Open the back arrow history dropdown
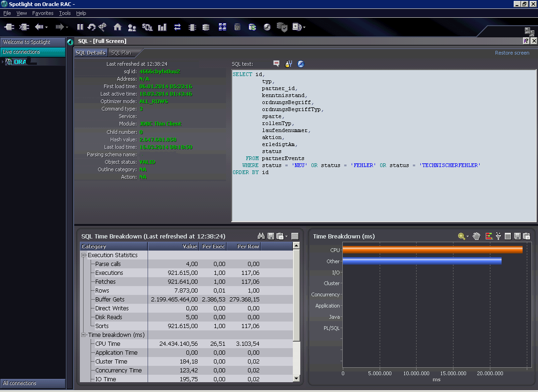Viewport: 538px width, 392px height. click(x=46, y=27)
